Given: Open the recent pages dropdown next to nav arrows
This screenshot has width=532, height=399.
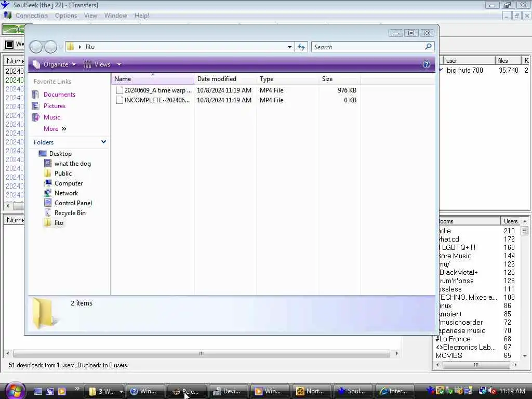Looking at the screenshot, I should (x=61, y=47).
